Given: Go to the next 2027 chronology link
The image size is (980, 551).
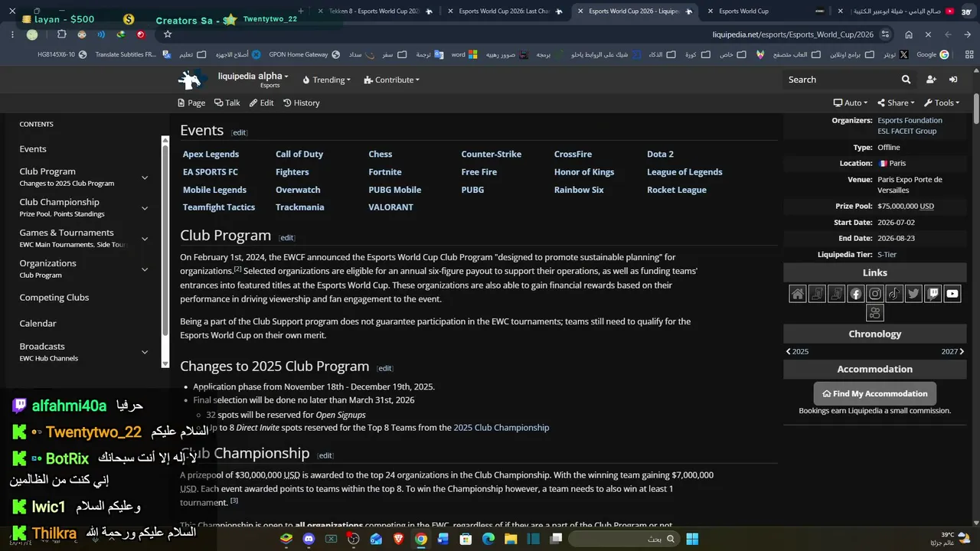Looking at the screenshot, I should click(x=952, y=351).
